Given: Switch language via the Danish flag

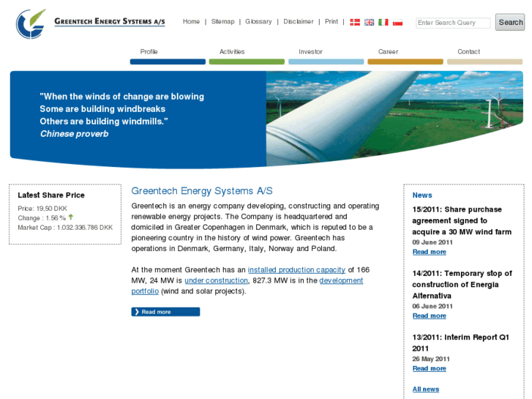Looking at the screenshot, I should 355,23.
